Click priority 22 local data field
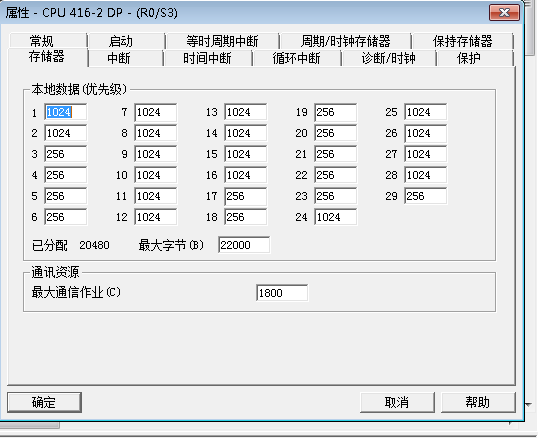The image size is (538, 438). pos(335,175)
